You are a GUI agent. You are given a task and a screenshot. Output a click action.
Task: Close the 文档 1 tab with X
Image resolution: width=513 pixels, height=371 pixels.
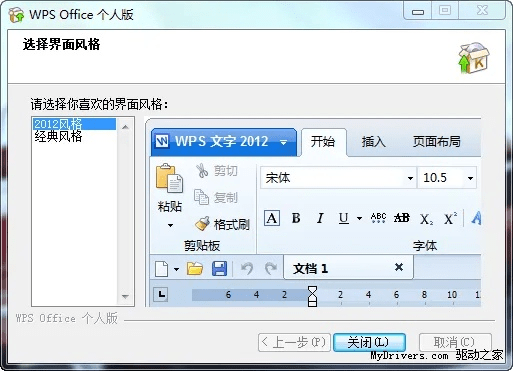399,267
